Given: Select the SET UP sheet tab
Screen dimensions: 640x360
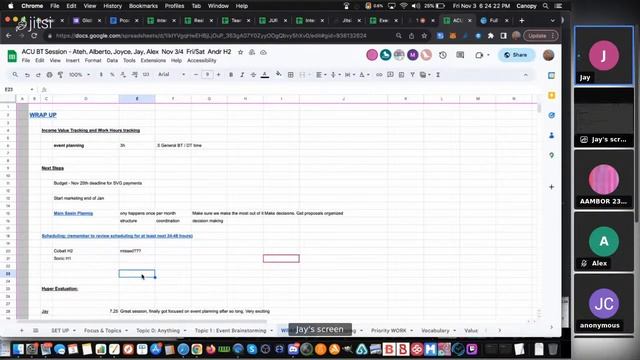Looking at the screenshot, I should point(60,331).
